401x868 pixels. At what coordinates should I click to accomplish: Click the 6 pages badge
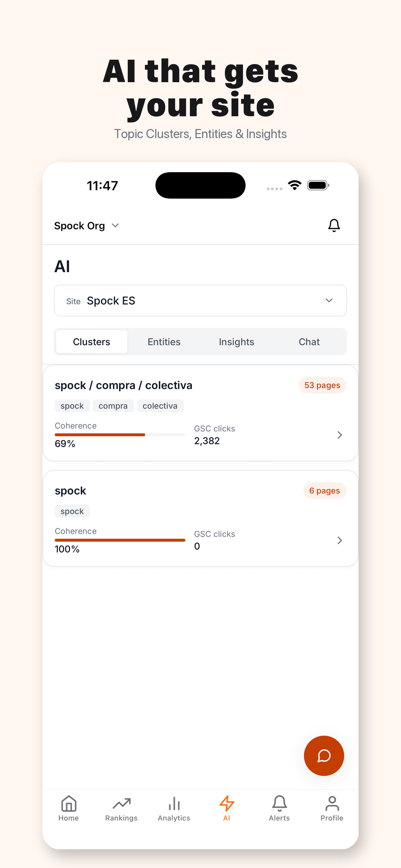(324, 491)
